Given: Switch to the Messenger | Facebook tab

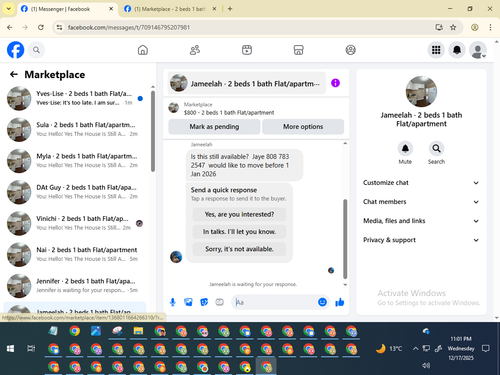Looking at the screenshot, I should (x=67, y=9).
